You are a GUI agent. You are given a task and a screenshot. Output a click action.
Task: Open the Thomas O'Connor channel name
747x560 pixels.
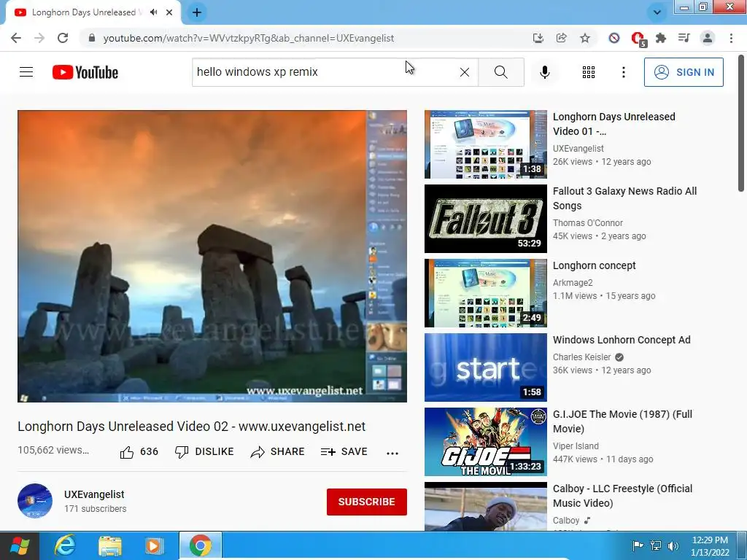587,223
